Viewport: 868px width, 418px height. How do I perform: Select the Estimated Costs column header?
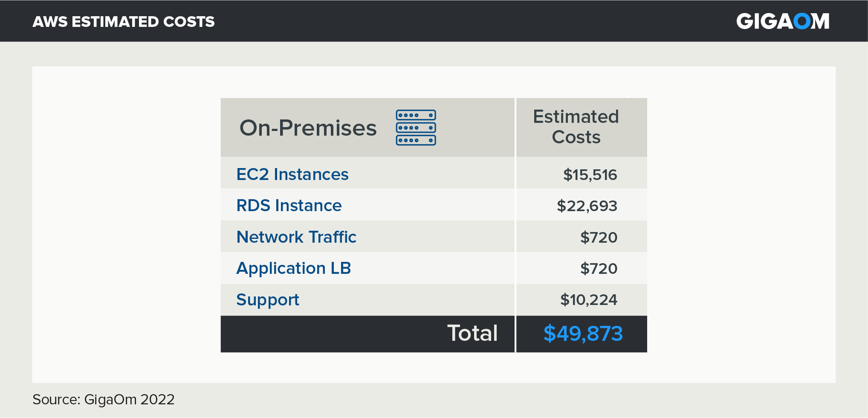coord(576,127)
